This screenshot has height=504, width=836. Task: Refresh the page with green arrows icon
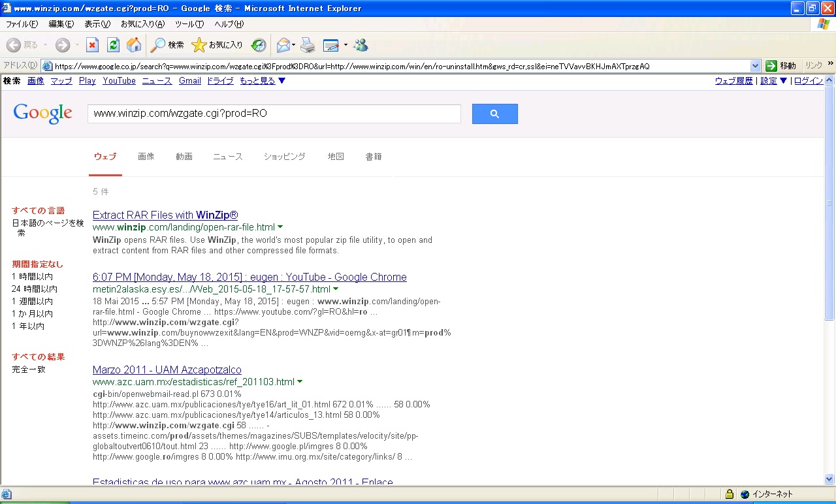pyautogui.click(x=113, y=45)
